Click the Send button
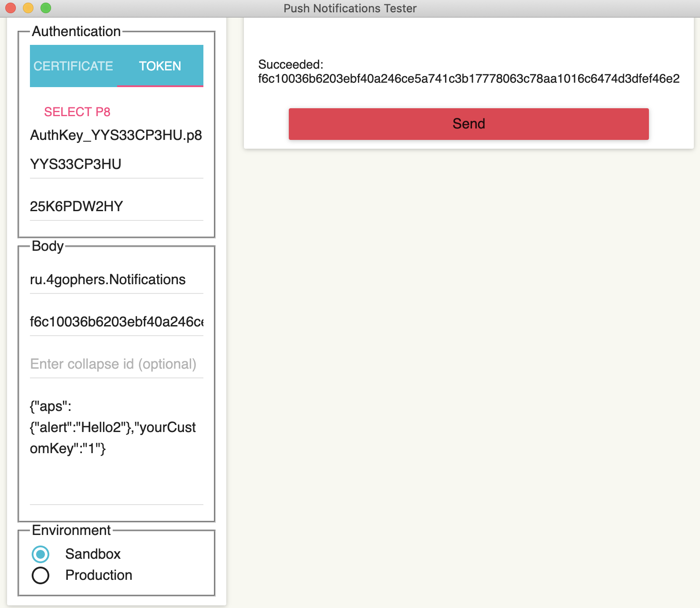Viewport: 700px width, 608px height. click(468, 124)
